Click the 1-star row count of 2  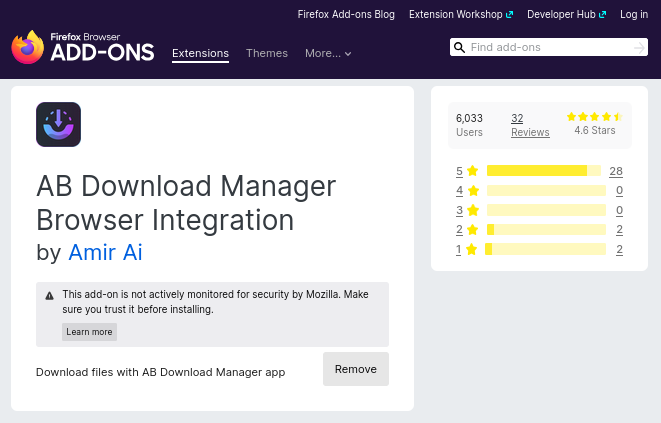619,250
